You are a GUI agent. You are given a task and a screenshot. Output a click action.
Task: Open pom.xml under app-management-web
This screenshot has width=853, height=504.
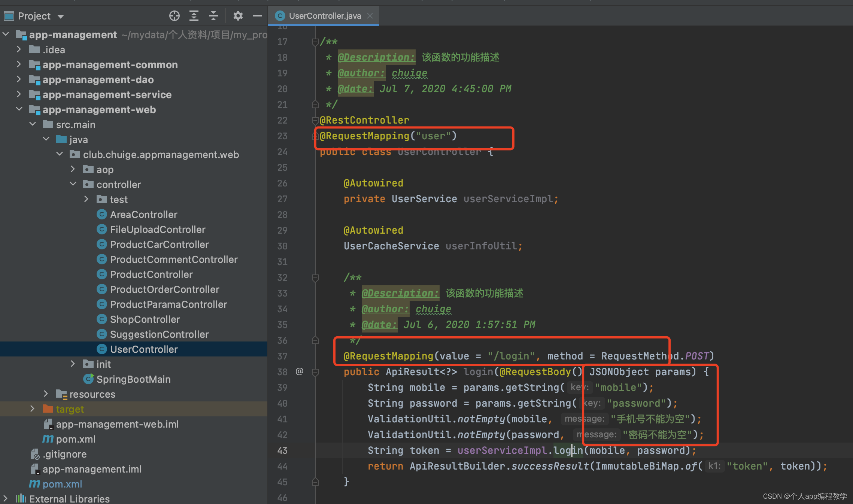pos(76,439)
